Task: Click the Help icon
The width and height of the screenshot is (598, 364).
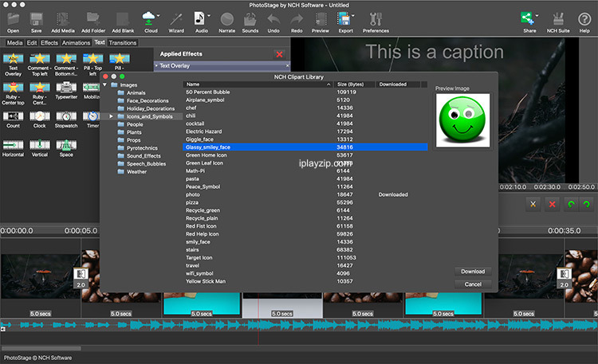Action: [584, 22]
